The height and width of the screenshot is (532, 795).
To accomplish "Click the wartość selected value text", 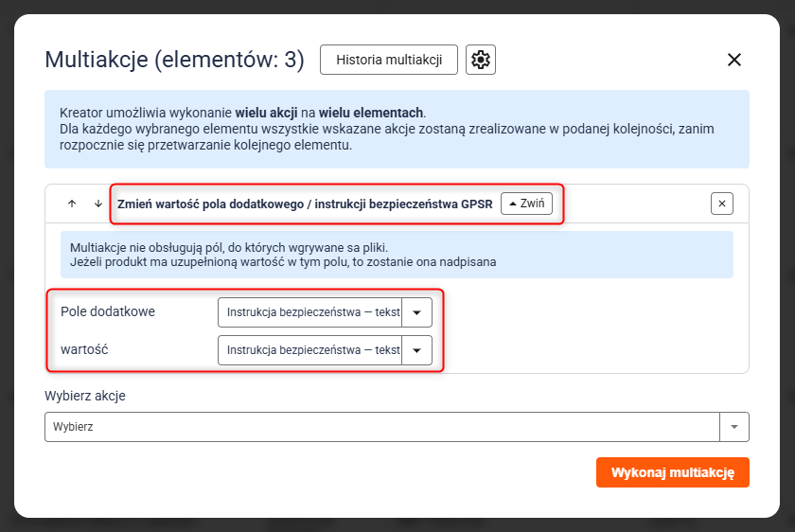I will coord(312,350).
